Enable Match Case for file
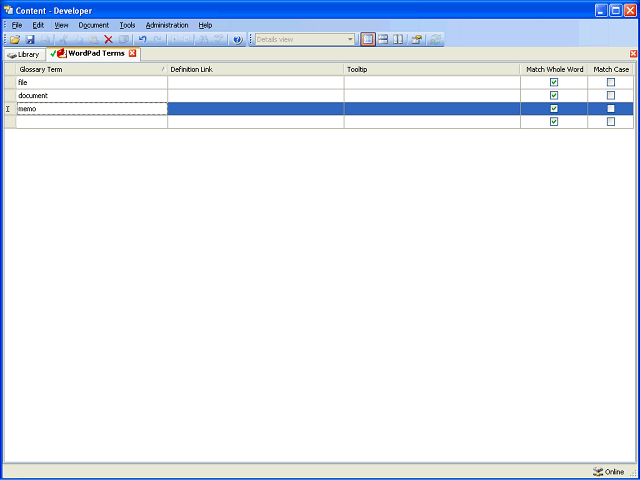 click(x=611, y=82)
